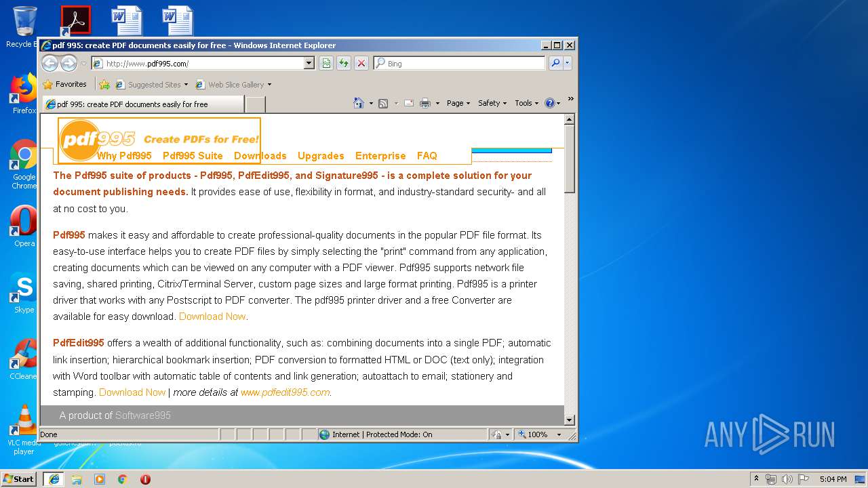Viewport: 868px width, 488px height.
Task: Open the Tools menu
Action: click(x=526, y=103)
